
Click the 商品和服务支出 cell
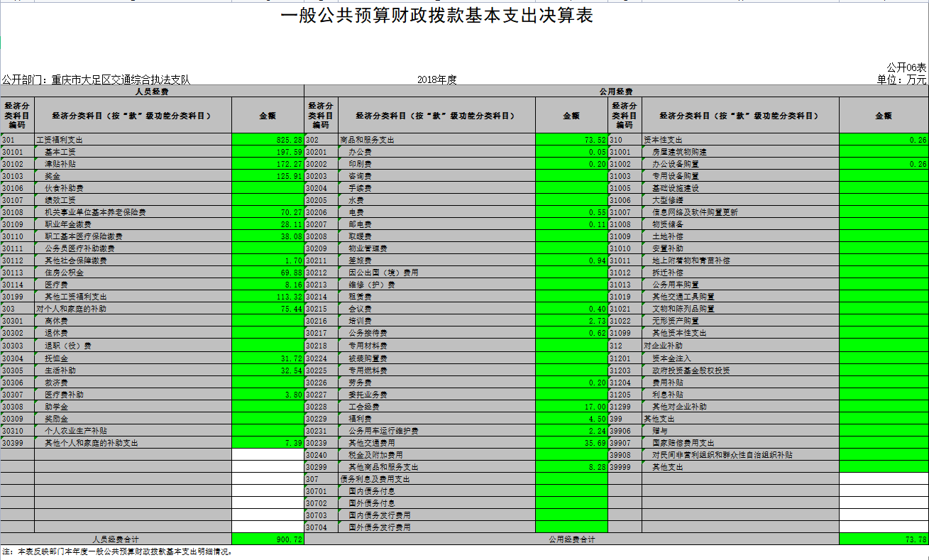[x=436, y=140]
